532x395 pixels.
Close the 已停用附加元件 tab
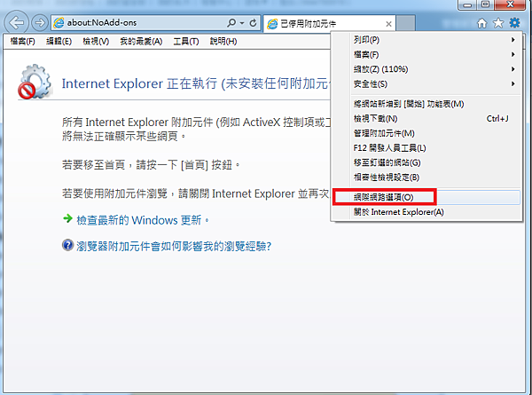(x=389, y=24)
